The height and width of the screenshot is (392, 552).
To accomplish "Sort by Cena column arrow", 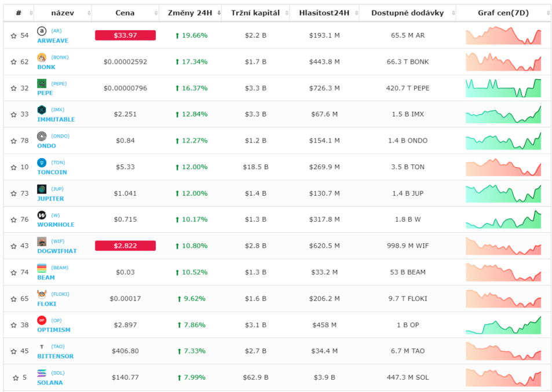I will click(156, 13).
